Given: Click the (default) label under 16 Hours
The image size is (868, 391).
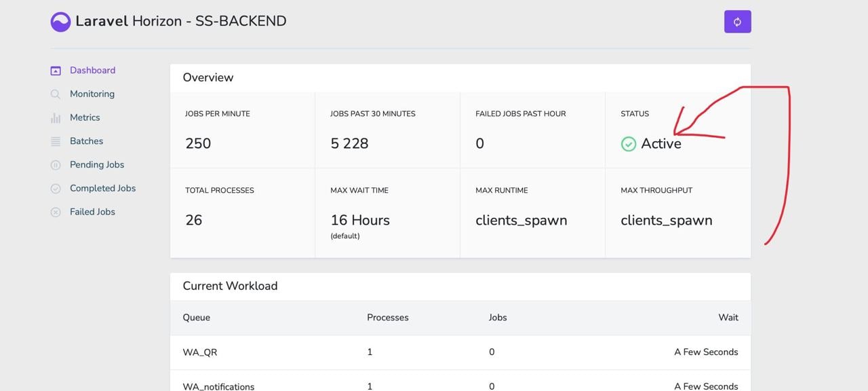Looking at the screenshot, I should (345, 236).
